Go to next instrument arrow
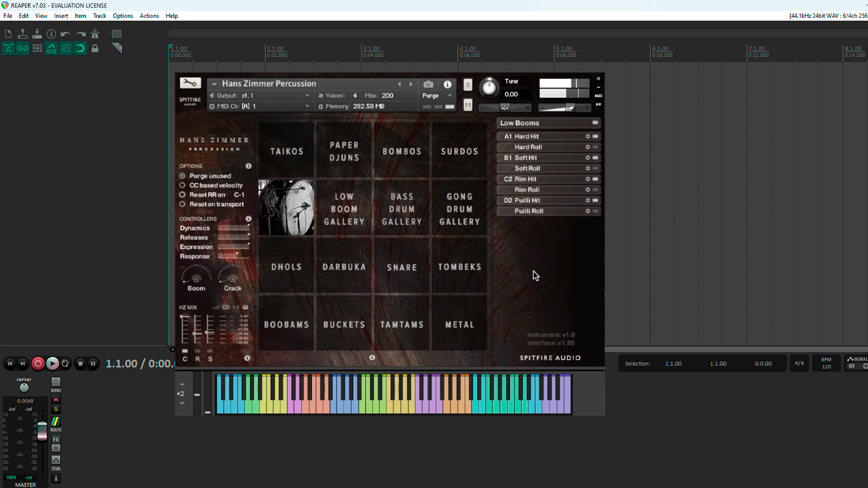The image size is (868, 488). (410, 84)
